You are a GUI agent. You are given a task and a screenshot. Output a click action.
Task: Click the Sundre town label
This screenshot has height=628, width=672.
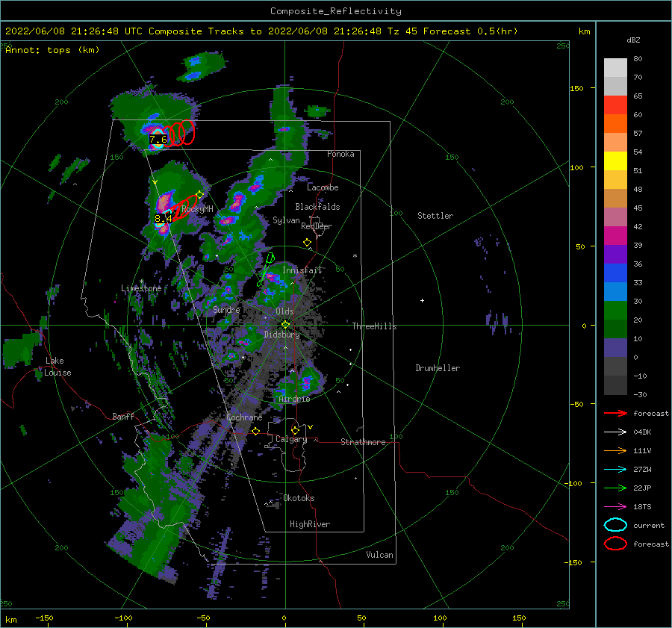pyautogui.click(x=226, y=310)
